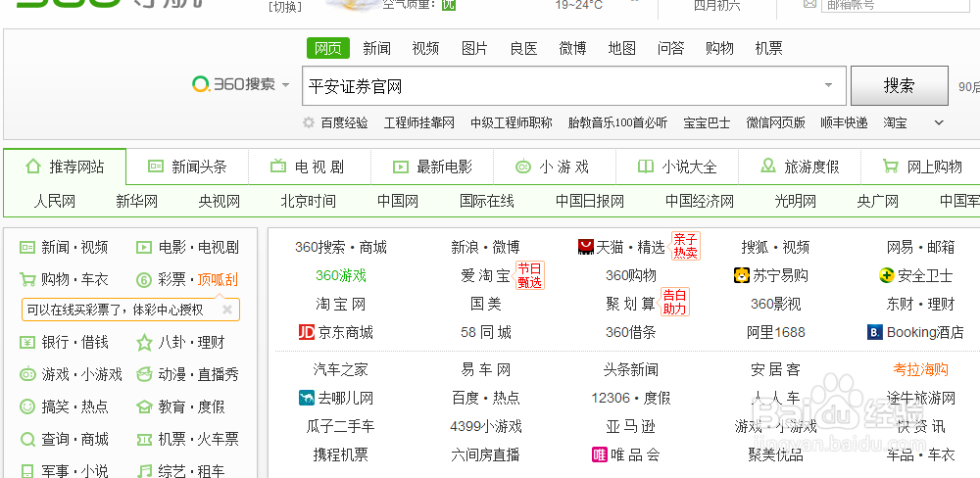
Task: Click the play icon on 最新电影 tab
Action: [400, 167]
